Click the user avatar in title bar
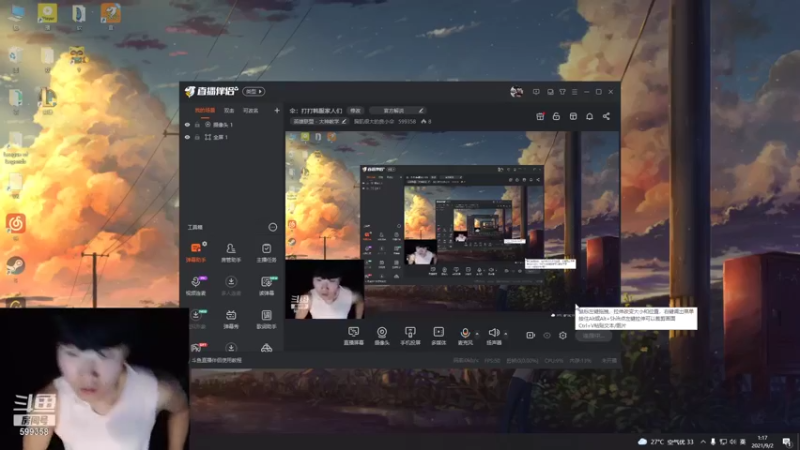 pyautogui.click(x=516, y=92)
